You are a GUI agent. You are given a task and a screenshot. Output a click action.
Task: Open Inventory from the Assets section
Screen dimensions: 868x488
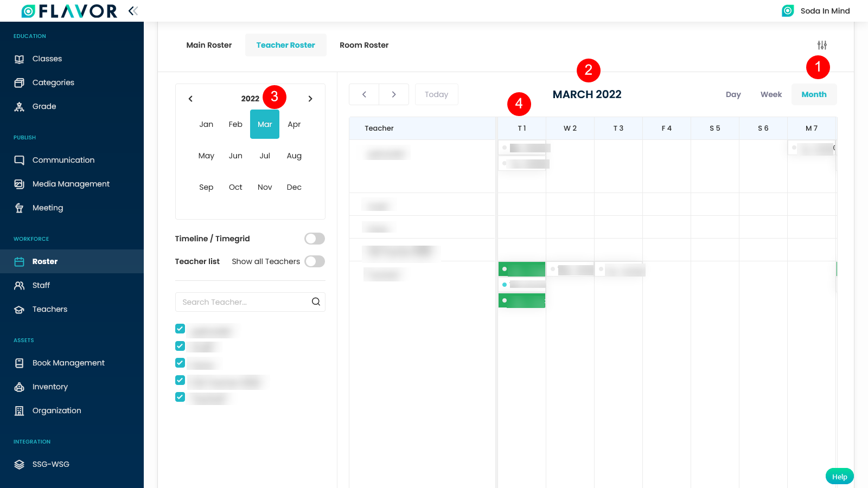[50, 386]
